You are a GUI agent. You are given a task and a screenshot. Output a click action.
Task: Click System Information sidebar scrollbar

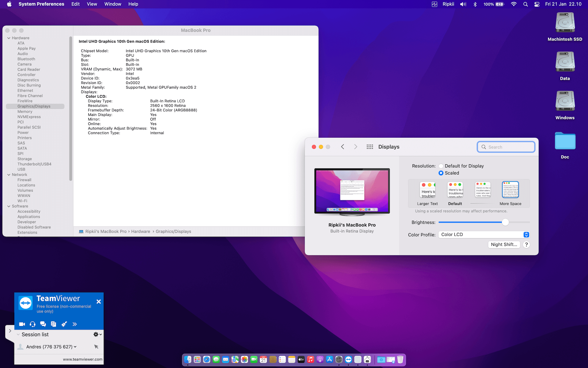(x=71, y=109)
